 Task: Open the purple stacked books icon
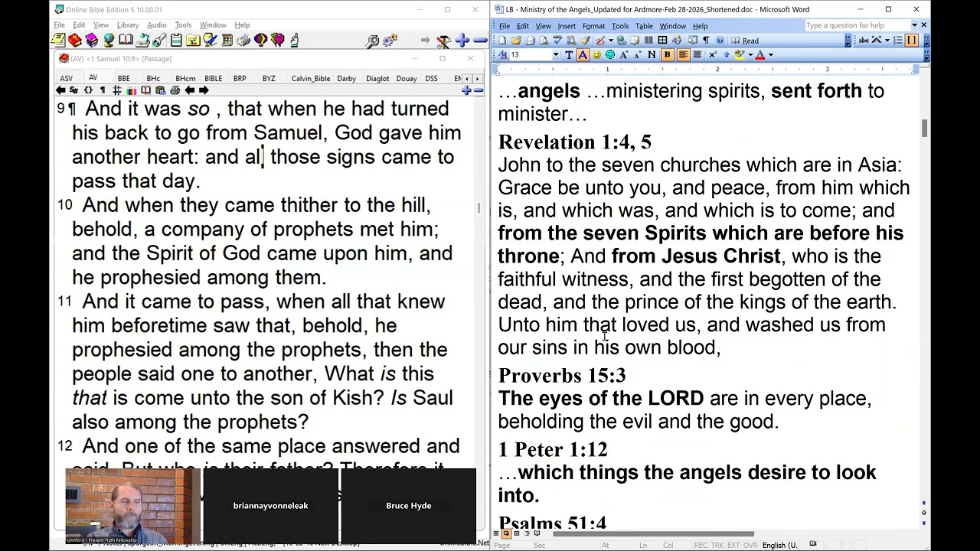pos(91,40)
